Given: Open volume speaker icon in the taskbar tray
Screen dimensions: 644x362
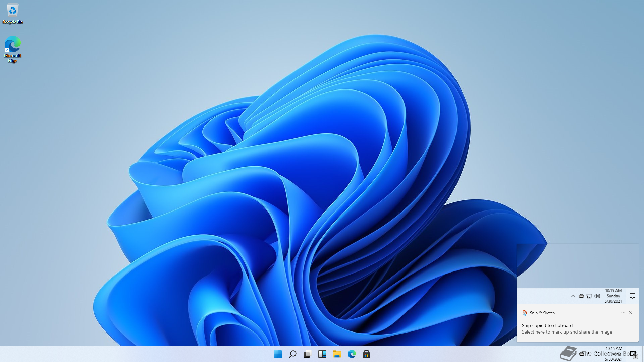Looking at the screenshot, I should (x=597, y=354).
